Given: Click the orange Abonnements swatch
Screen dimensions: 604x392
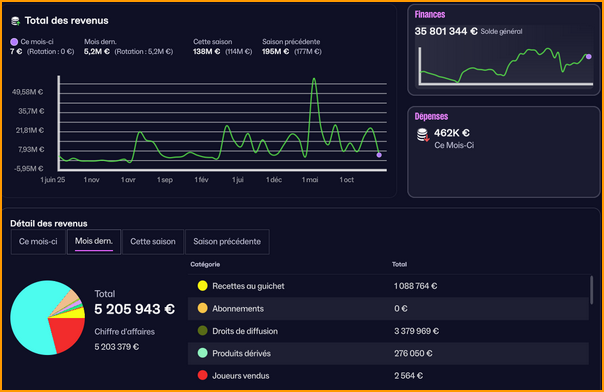Looking at the screenshot, I should pyautogui.click(x=203, y=308).
